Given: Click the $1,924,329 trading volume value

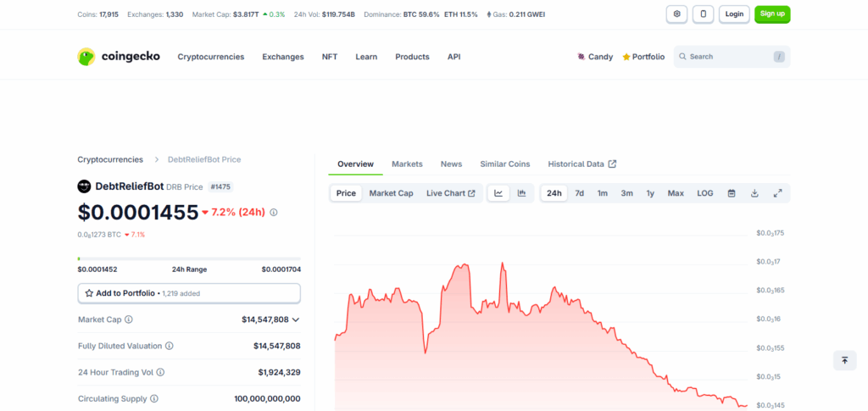Looking at the screenshot, I should click(279, 372).
